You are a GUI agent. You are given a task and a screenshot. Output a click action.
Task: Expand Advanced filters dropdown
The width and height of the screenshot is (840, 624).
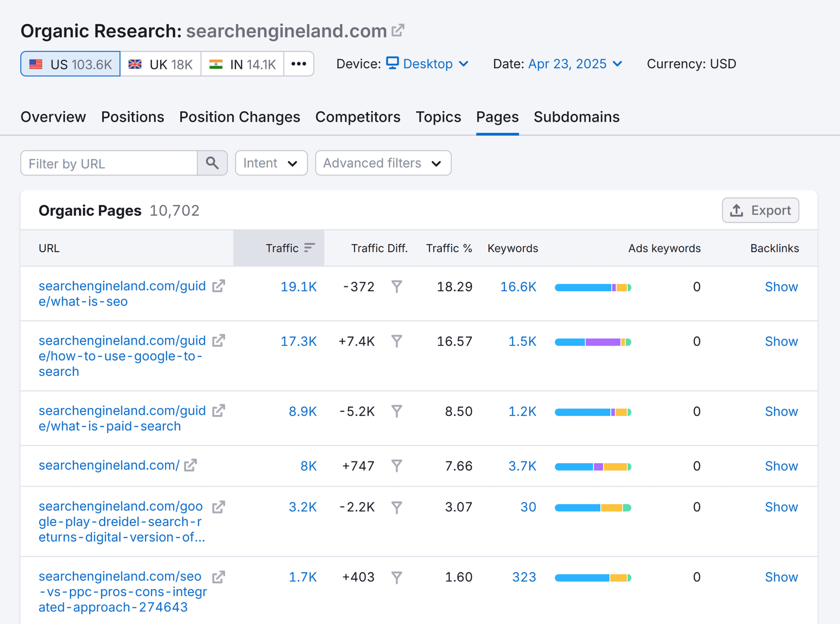click(x=383, y=163)
